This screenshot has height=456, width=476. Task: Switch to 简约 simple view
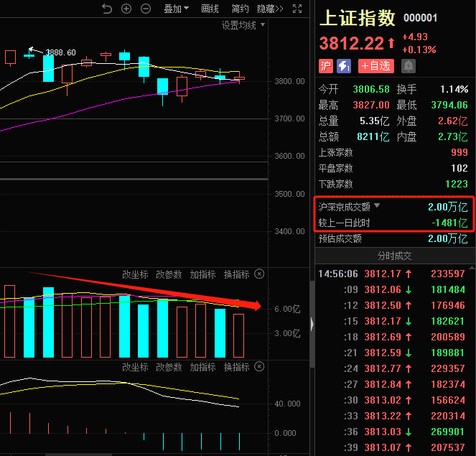(240, 9)
